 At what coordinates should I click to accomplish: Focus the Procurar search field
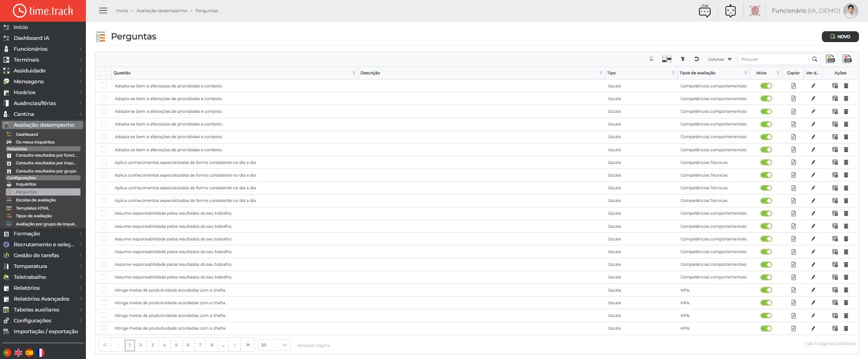coord(773,59)
